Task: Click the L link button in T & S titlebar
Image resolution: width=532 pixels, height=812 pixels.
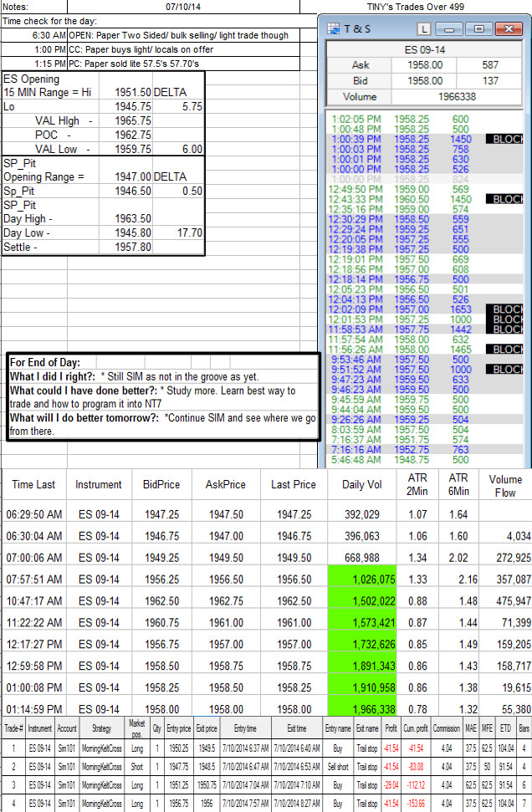Action: coord(424,29)
